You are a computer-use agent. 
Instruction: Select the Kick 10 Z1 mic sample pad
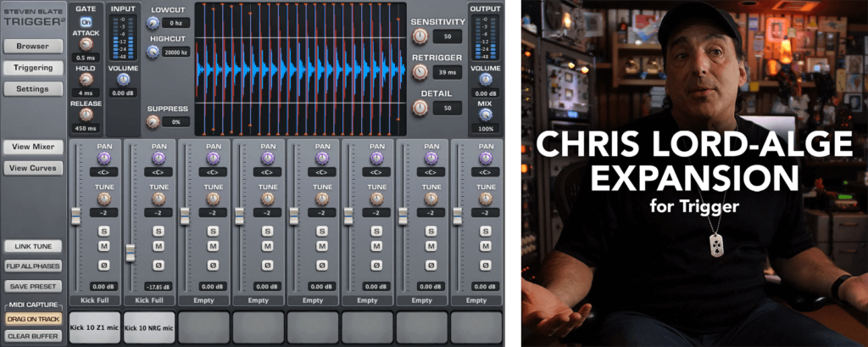(94, 327)
